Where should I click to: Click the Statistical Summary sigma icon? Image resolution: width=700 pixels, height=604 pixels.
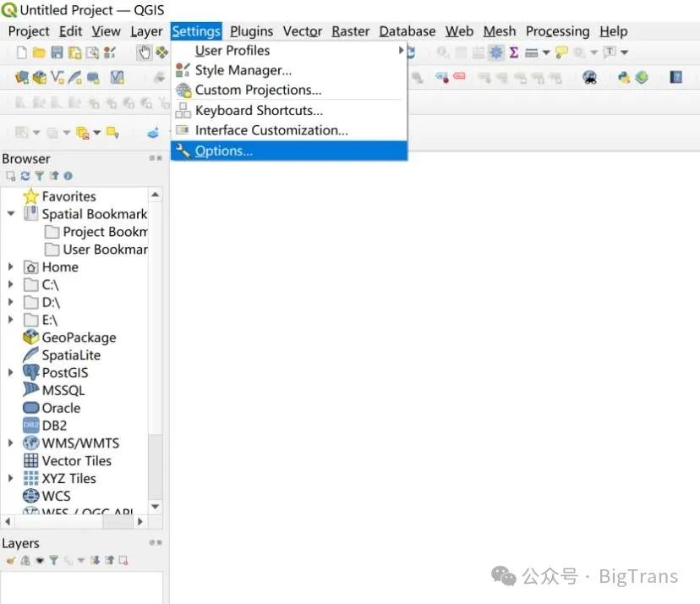pyautogui.click(x=514, y=52)
